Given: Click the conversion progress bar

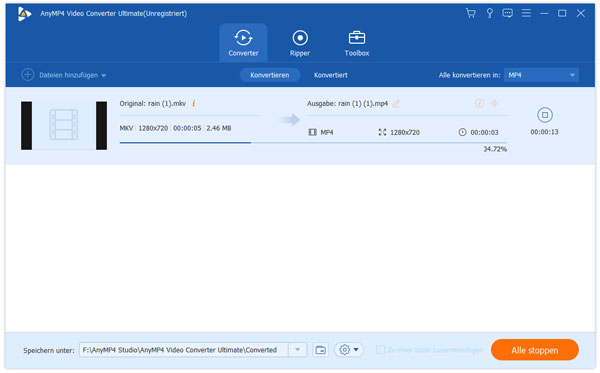Looking at the screenshot, I should (x=313, y=143).
